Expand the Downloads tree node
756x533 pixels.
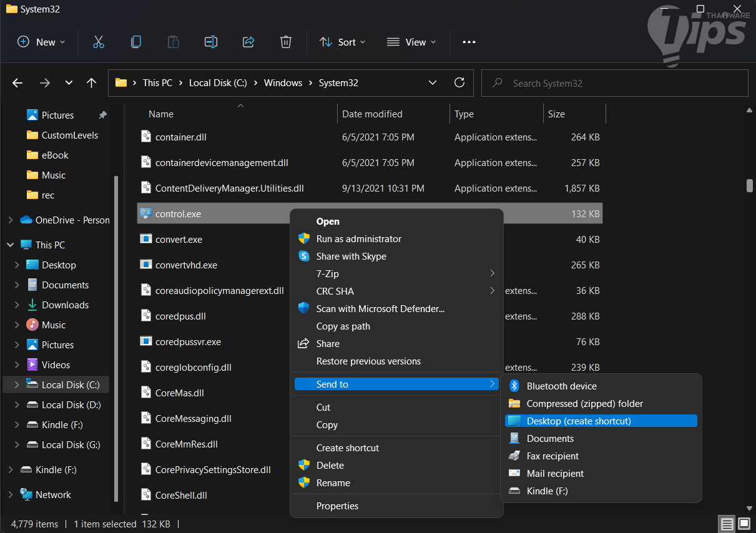click(17, 305)
